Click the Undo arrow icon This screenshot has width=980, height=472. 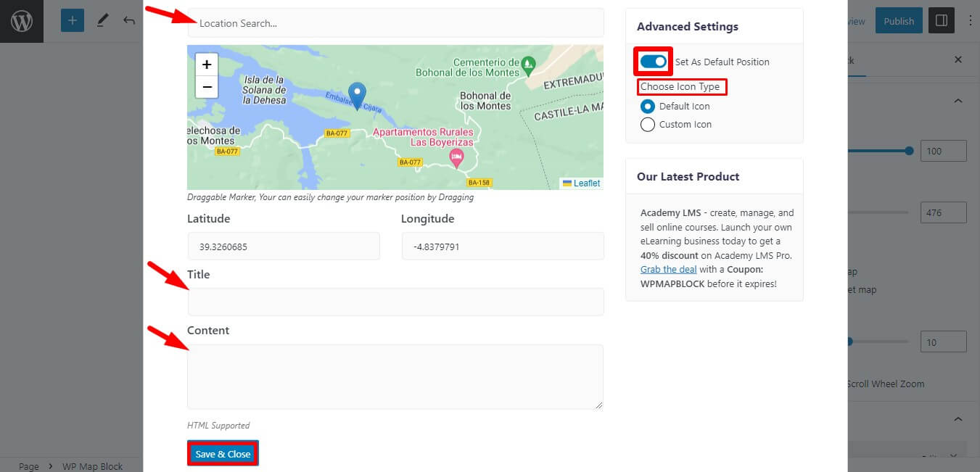(x=128, y=20)
